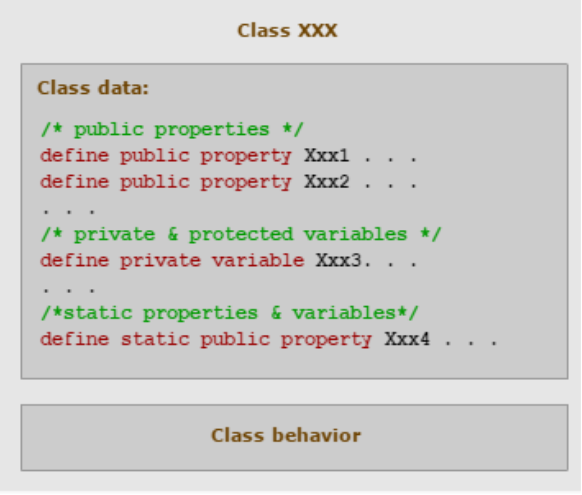Select the define static public property line
Image resolution: width=582 pixels, height=495 pixels.
click(269, 340)
